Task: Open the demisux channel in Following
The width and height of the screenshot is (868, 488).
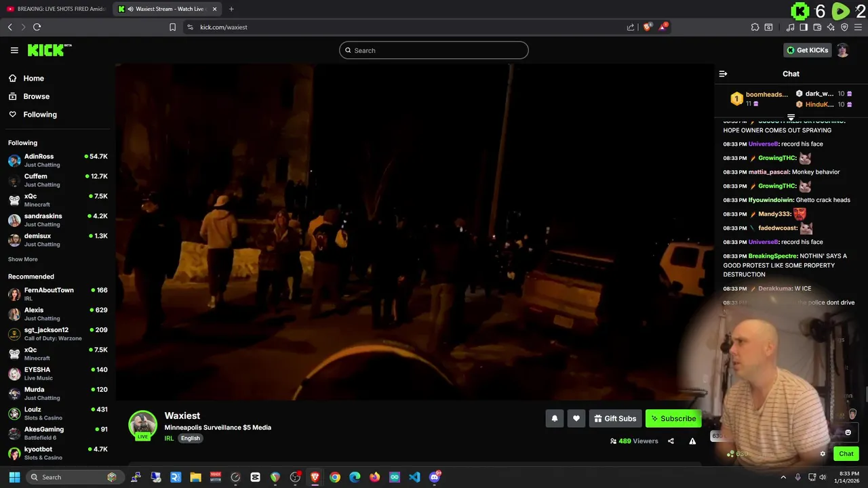Action: coord(58,239)
